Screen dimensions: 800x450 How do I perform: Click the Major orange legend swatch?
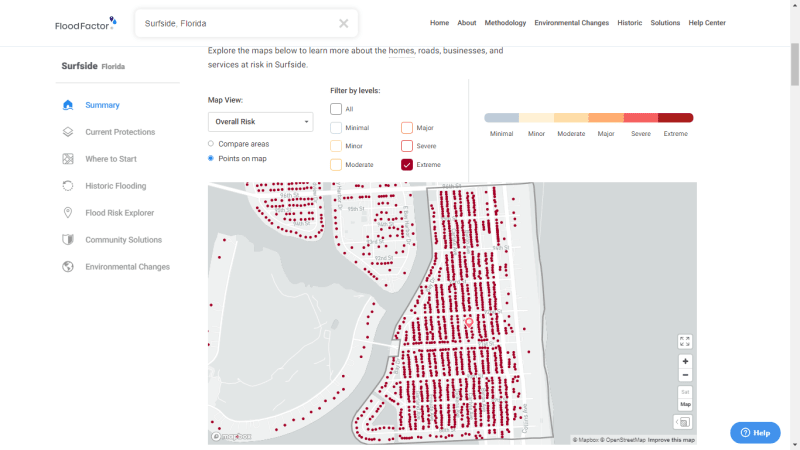coord(606,118)
